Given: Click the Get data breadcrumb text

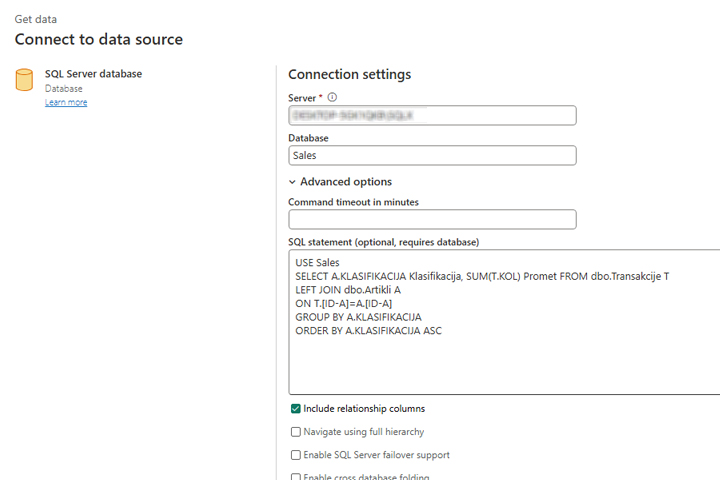Looking at the screenshot, I should coord(37,19).
